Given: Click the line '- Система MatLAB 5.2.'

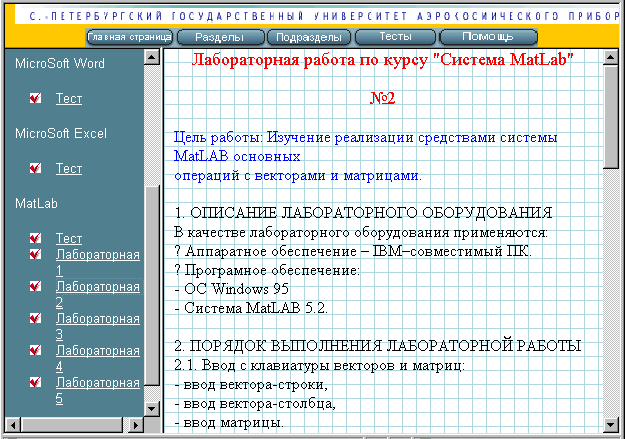Looking at the screenshot, I should coord(251,308).
